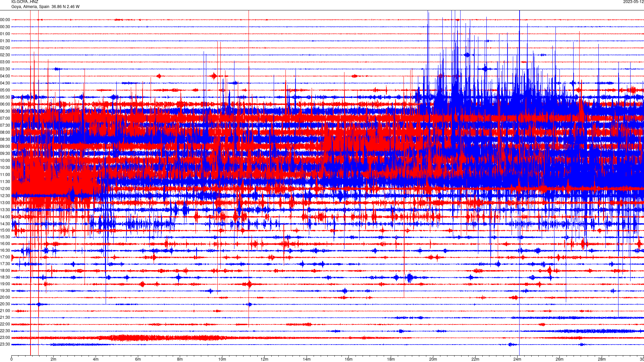Select the 18:30 time row label
644x362 pixels.
tap(5, 277)
